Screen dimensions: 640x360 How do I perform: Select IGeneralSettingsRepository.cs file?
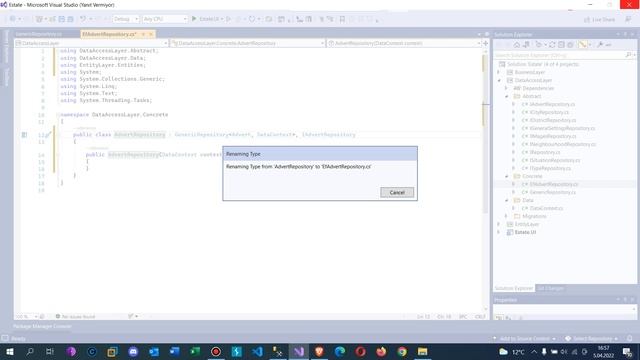coord(562,128)
